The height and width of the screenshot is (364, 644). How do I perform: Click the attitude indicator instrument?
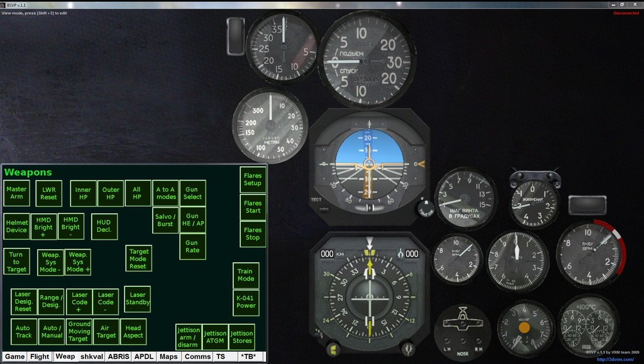369,168
